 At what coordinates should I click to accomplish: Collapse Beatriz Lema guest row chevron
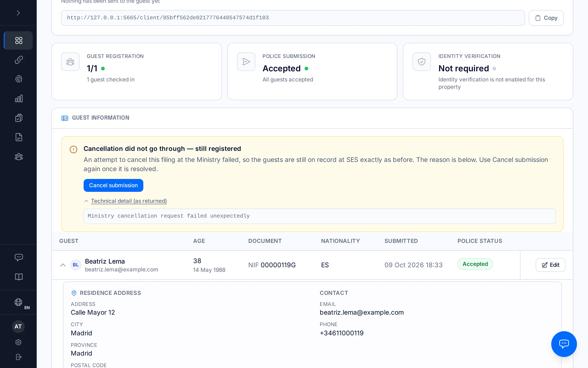tap(63, 265)
